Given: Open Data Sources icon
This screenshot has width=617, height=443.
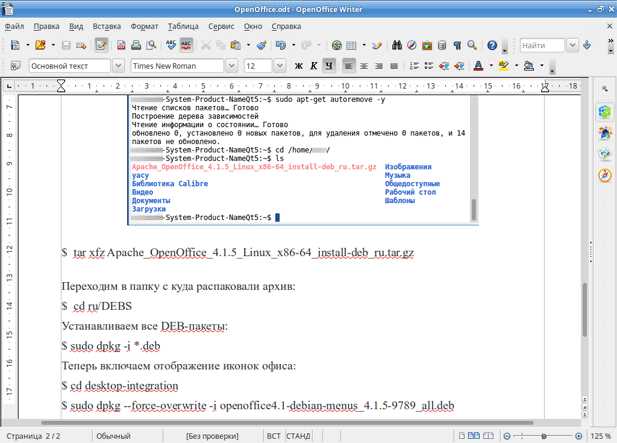Looking at the screenshot, I should pos(442,45).
